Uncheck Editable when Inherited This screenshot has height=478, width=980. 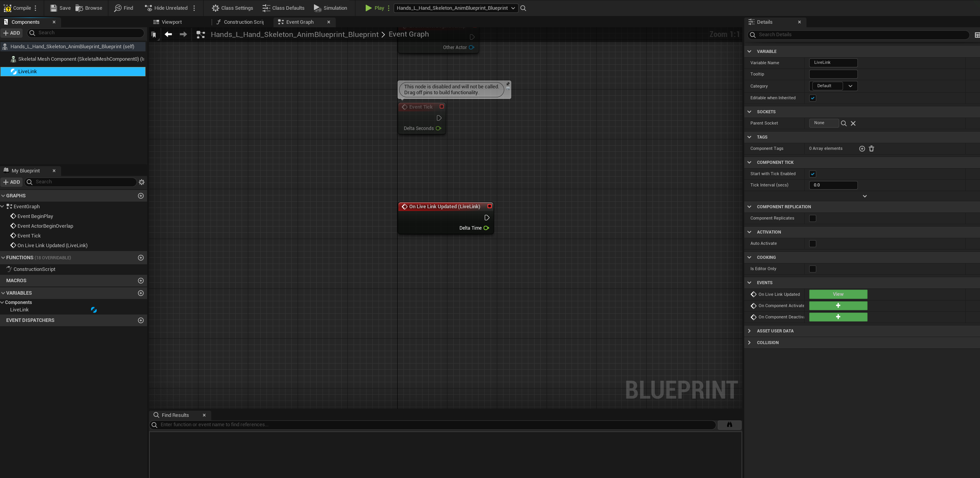pyautogui.click(x=812, y=98)
